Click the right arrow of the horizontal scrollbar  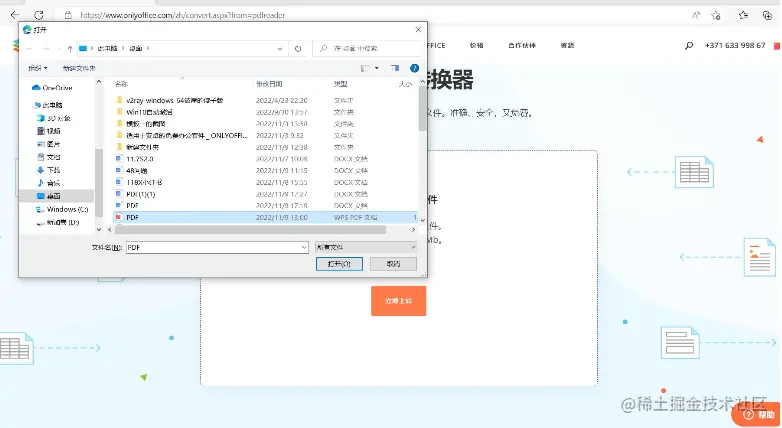click(413, 230)
